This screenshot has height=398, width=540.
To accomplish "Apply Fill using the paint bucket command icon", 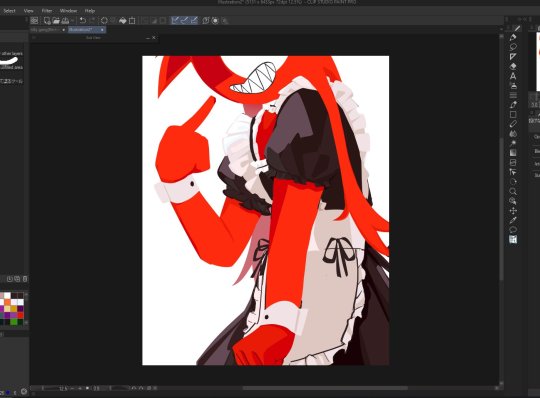I will click(123, 21).
